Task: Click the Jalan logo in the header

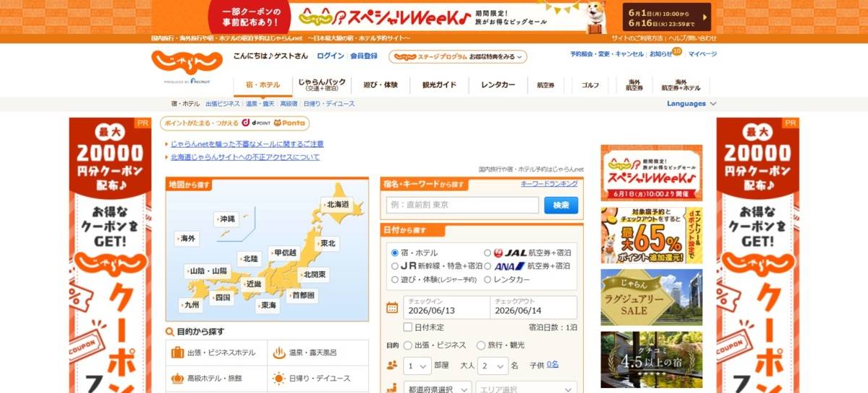Action: (x=187, y=64)
